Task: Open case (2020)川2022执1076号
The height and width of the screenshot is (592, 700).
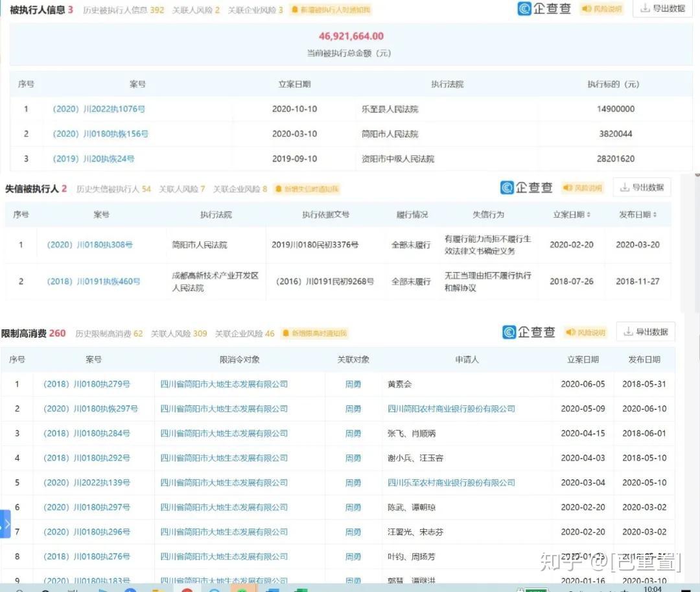Action: [99, 109]
